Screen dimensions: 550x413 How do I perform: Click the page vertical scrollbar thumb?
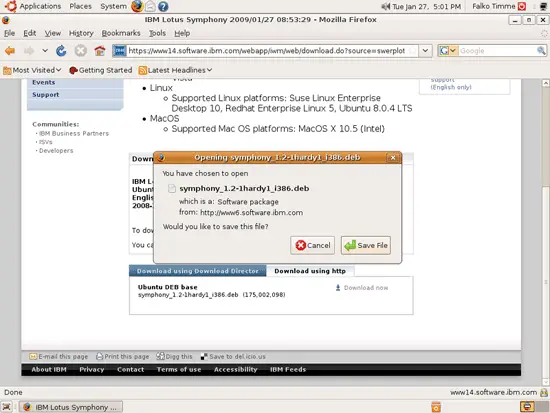coord(545,283)
